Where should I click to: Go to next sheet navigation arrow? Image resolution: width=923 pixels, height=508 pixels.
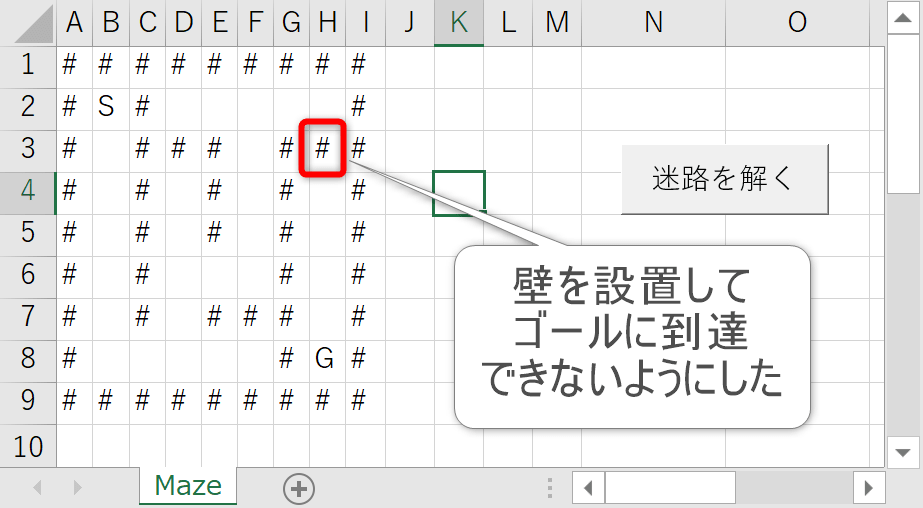tap(77, 488)
